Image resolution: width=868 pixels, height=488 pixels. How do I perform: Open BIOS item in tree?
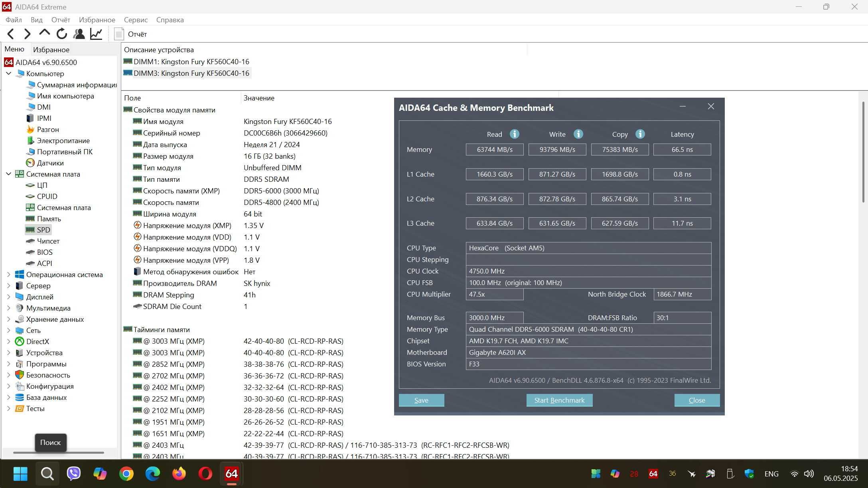pyautogui.click(x=44, y=252)
